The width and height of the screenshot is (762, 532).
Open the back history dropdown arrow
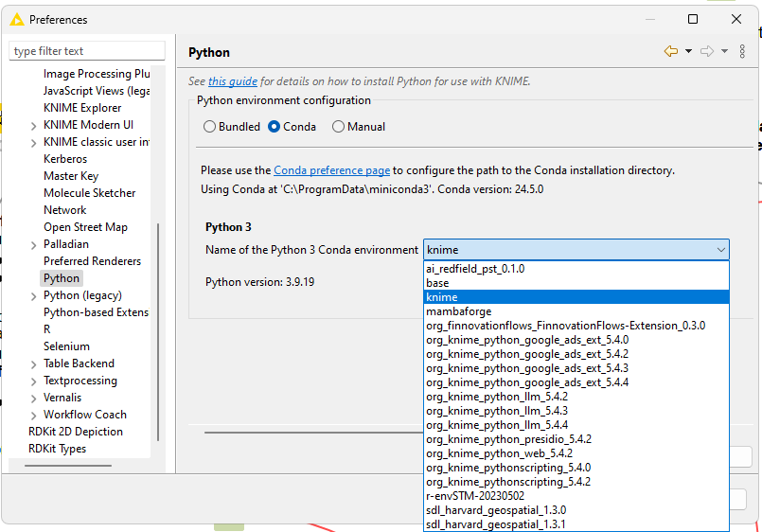(x=688, y=51)
